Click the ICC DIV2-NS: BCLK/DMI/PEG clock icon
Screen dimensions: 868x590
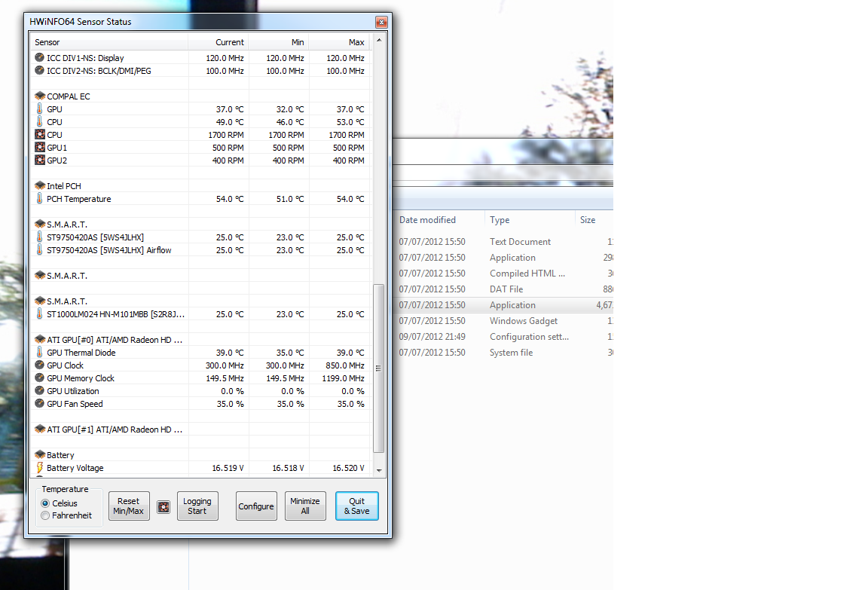click(39, 70)
